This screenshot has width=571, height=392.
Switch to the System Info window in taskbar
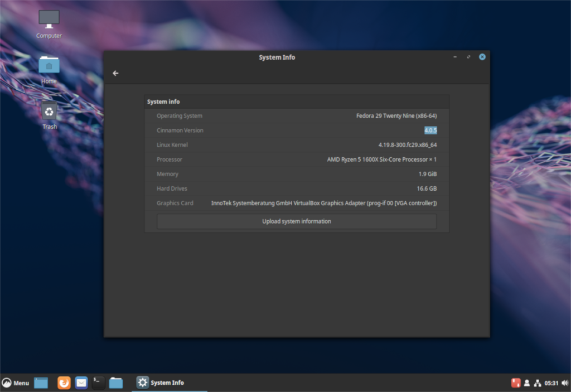click(166, 383)
